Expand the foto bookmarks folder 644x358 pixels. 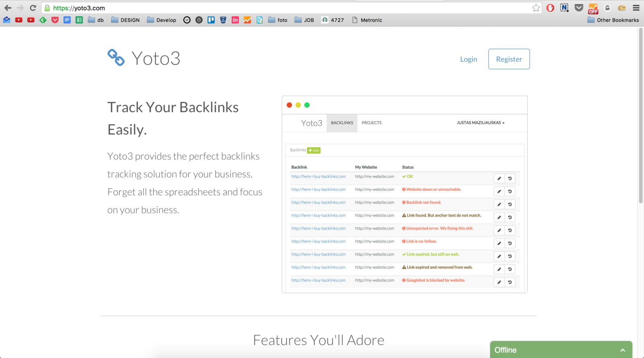[x=278, y=20]
